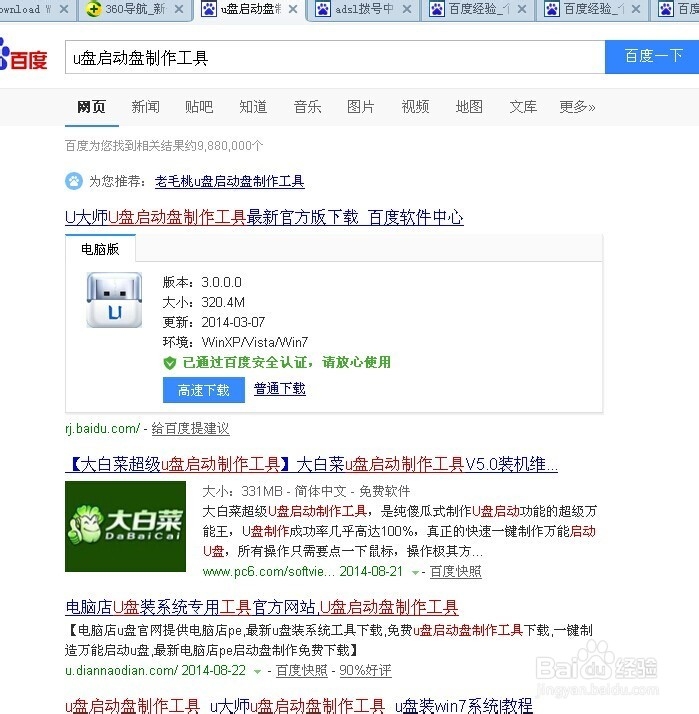Switch to the 图片 tab

pyautogui.click(x=361, y=107)
